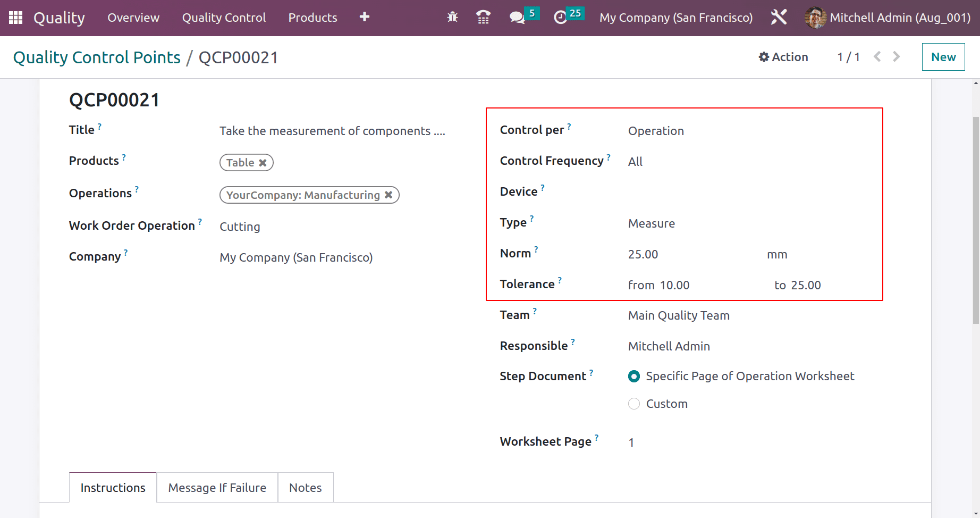Select the Custom step document option
The image size is (980, 518).
[x=634, y=404]
